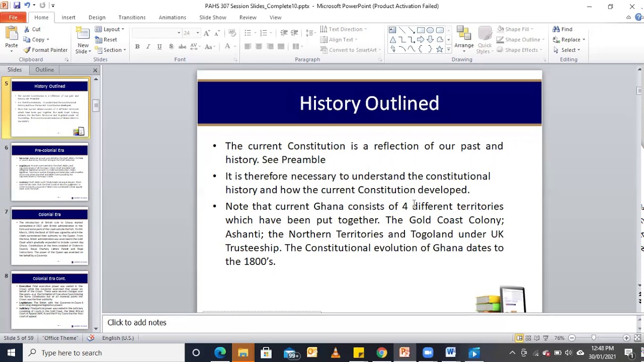Select the Text Box shape
The width and height of the screenshot is (644, 362).
392,30
